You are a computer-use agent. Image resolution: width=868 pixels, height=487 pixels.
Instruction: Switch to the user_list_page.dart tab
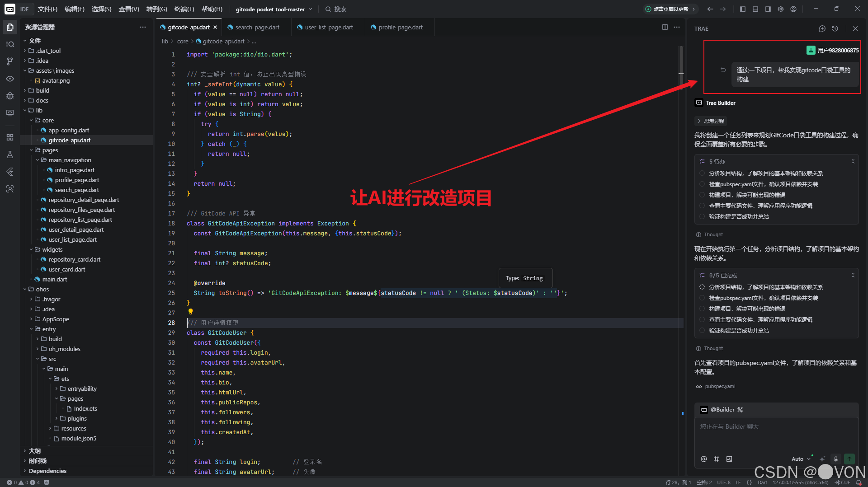click(329, 27)
